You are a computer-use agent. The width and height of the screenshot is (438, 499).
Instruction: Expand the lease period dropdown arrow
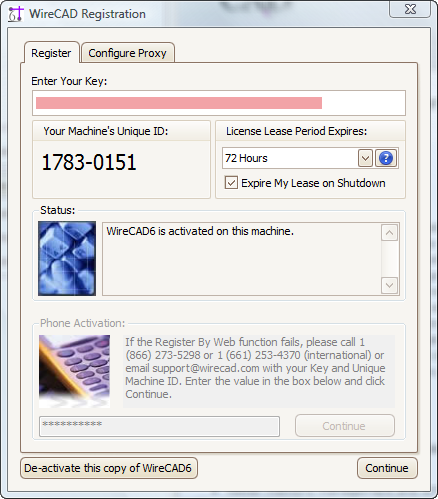pyautogui.click(x=365, y=158)
